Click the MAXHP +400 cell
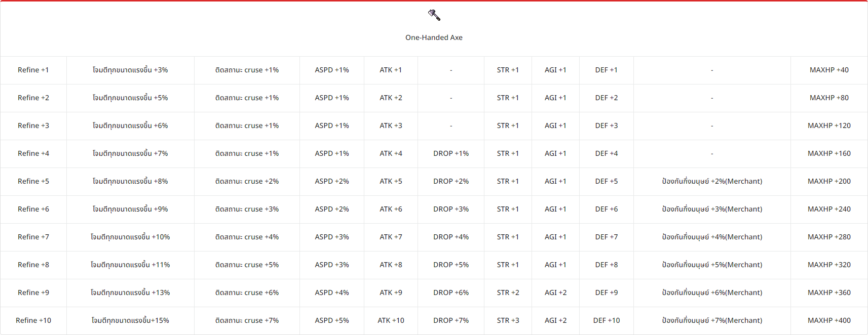The width and height of the screenshot is (868, 335). click(829, 320)
